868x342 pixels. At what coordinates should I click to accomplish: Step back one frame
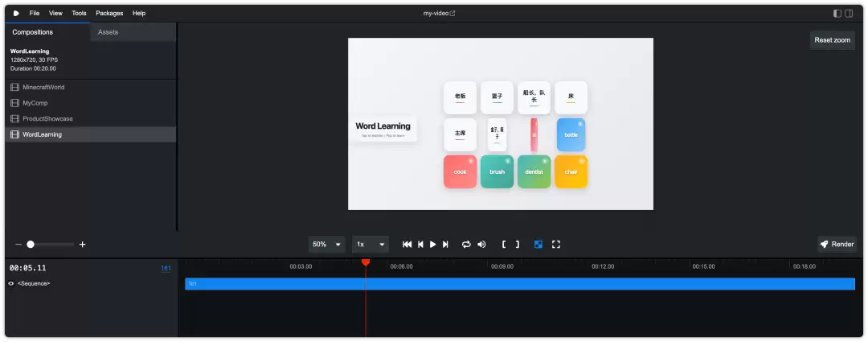[420, 245]
